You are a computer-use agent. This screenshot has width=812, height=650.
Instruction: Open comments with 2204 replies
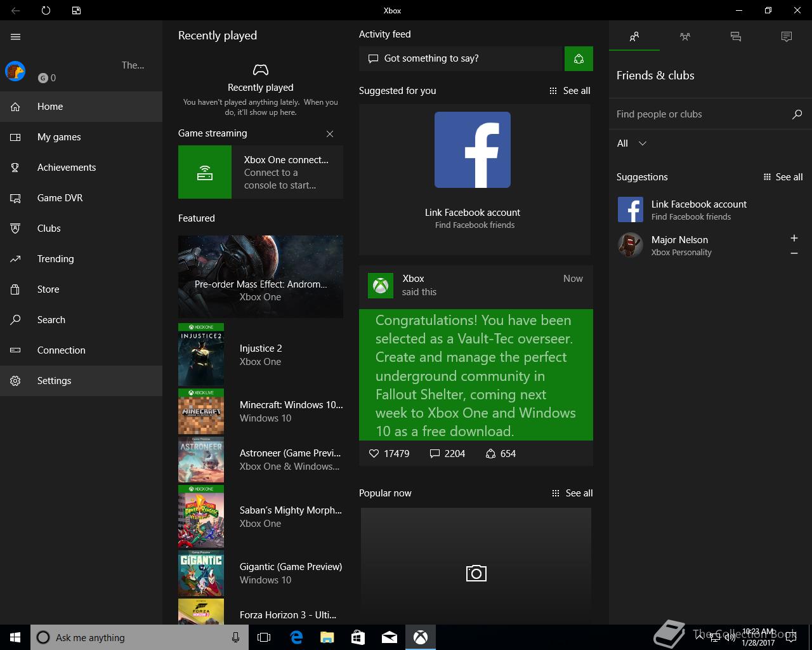pyautogui.click(x=447, y=454)
